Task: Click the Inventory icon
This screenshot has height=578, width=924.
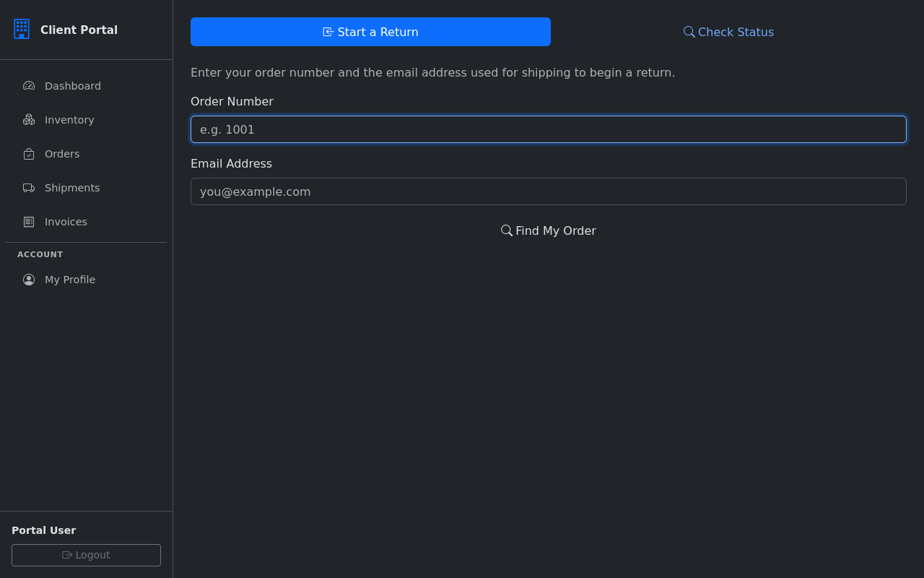Action: point(29,119)
